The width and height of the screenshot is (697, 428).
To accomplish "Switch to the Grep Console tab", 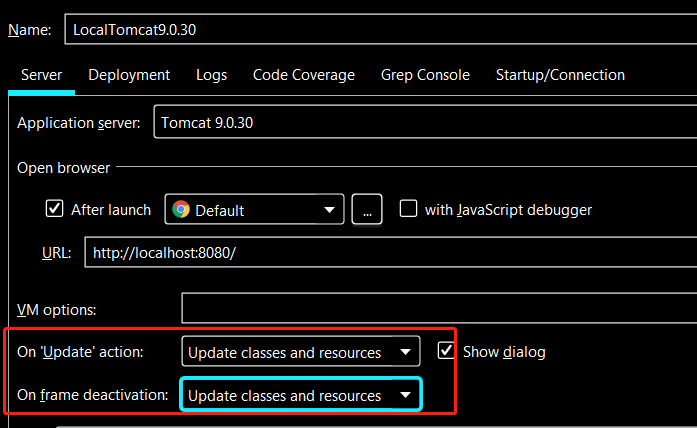I will click(425, 75).
